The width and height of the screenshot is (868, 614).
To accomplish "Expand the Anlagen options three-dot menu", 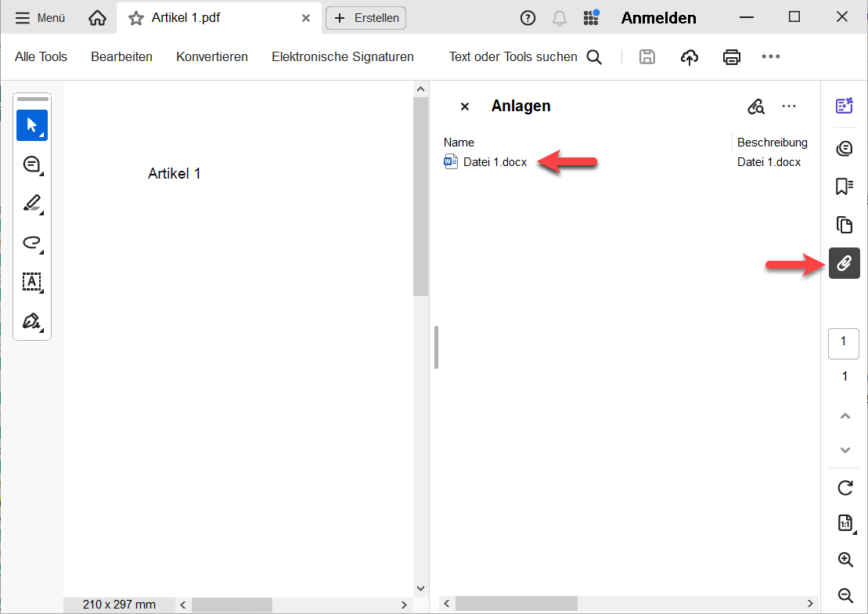I will click(788, 107).
